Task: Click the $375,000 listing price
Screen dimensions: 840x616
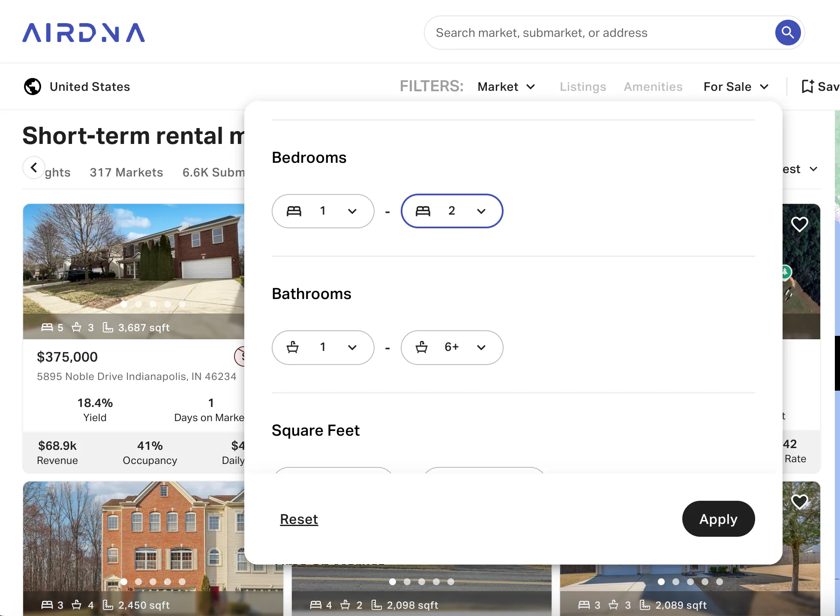Action: [67, 357]
